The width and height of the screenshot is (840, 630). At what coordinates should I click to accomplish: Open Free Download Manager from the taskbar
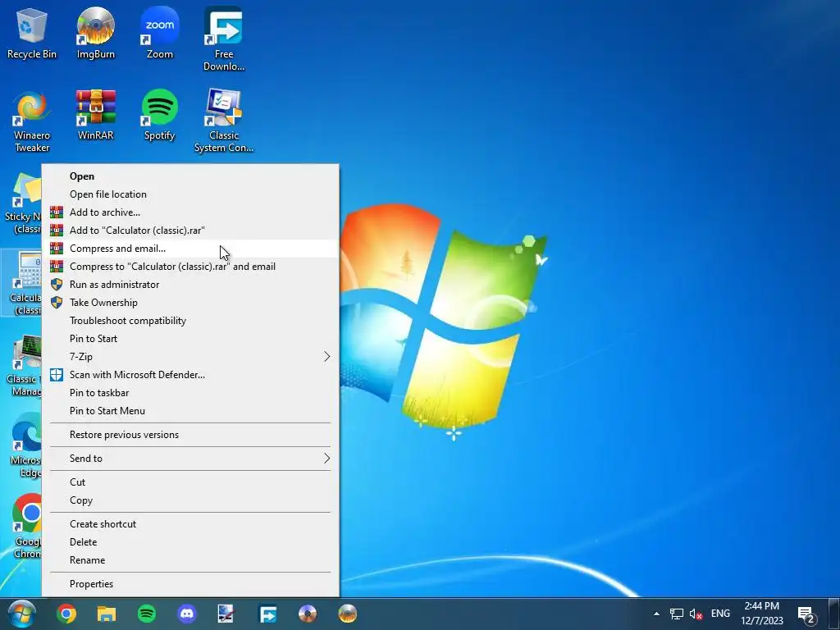point(267,614)
